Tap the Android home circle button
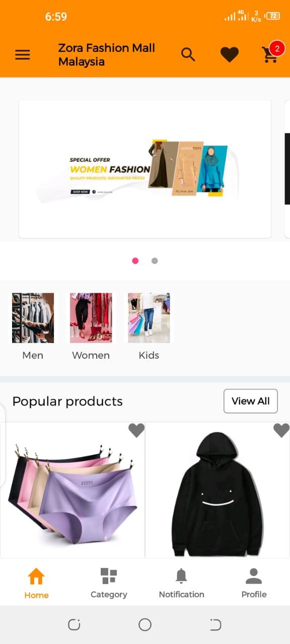Image resolution: width=290 pixels, height=644 pixels. point(145,625)
